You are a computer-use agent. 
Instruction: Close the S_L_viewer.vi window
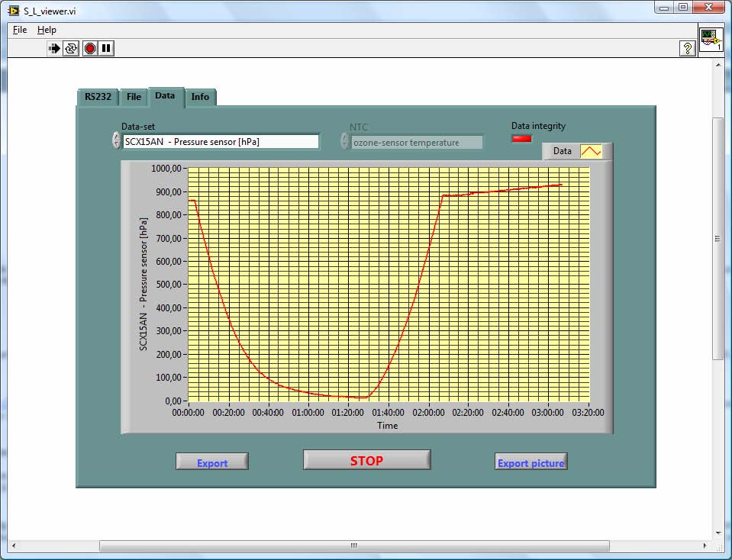coord(708,8)
